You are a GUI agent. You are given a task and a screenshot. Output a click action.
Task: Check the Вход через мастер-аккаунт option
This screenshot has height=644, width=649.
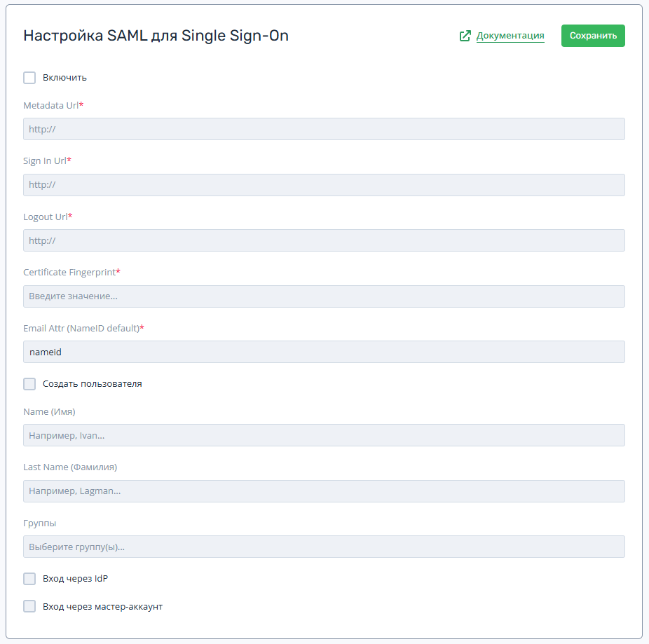coord(29,606)
